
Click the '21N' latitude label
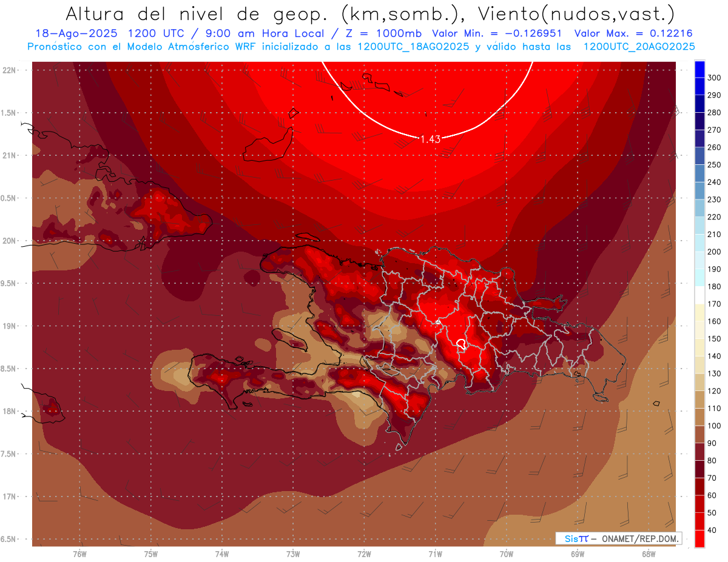tap(9, 155)
